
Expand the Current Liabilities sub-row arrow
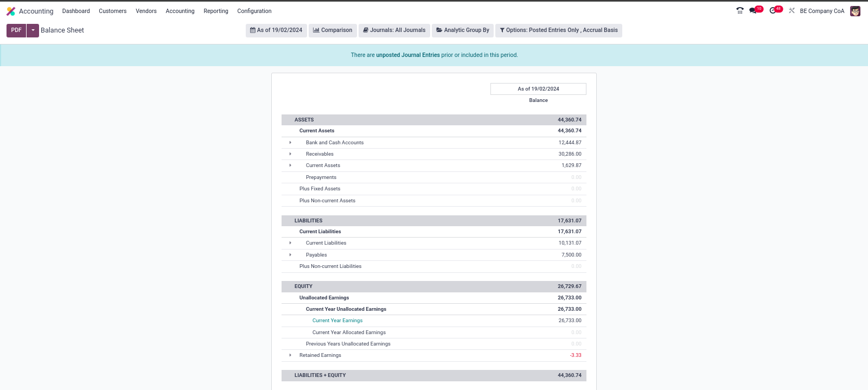(x=290, y=243)
